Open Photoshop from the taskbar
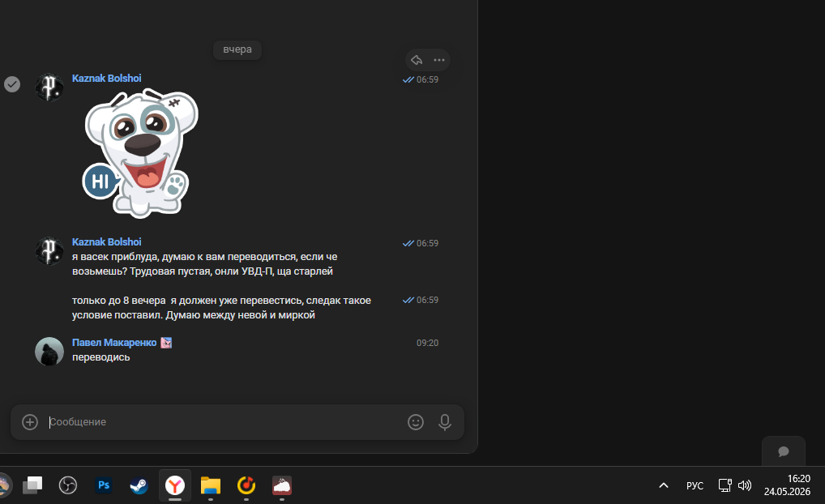 coord(104,485)
